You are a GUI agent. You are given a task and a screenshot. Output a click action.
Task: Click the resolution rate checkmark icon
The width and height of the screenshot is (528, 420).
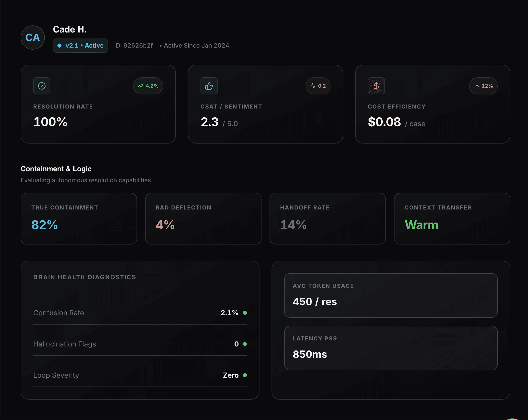click(x=42, y=86)
